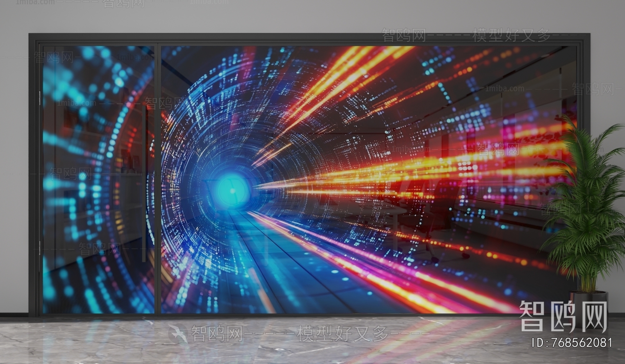Click the bird logo in the floor watermark
This screenshot has height=364, width=625.
(179, 334)
